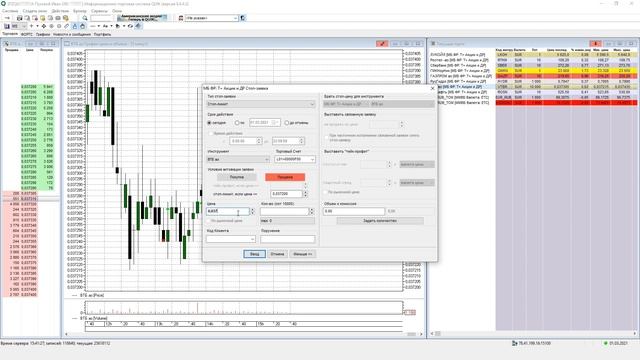Switch to the Портфель tab
Screen dimensions: 640x360
click(102, 35)
